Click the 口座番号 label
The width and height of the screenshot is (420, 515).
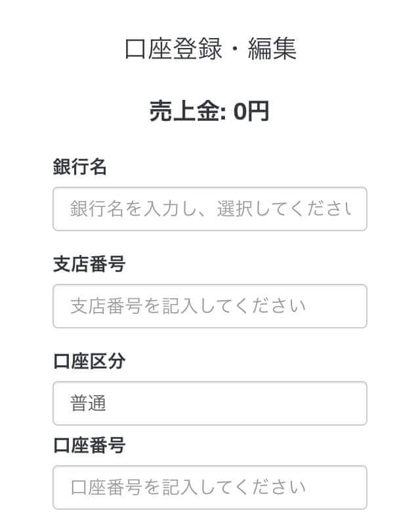(89, 445)
